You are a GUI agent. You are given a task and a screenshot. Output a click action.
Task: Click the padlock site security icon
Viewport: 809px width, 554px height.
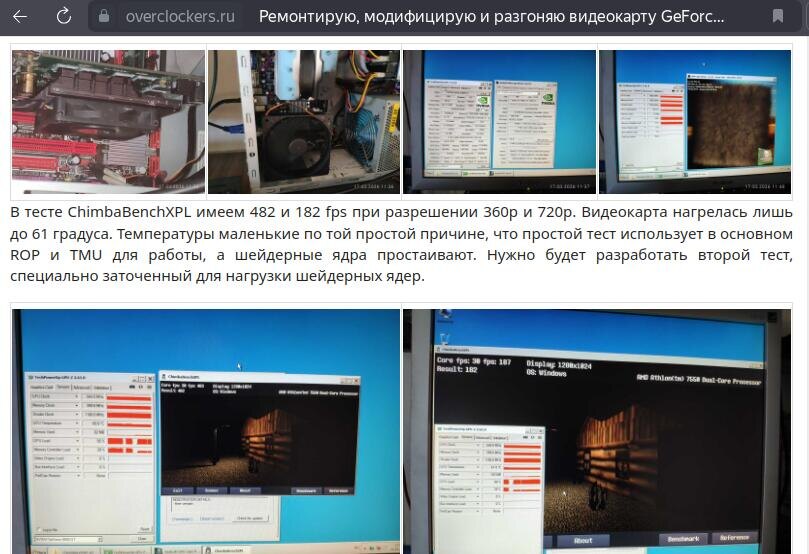point(104,16)
